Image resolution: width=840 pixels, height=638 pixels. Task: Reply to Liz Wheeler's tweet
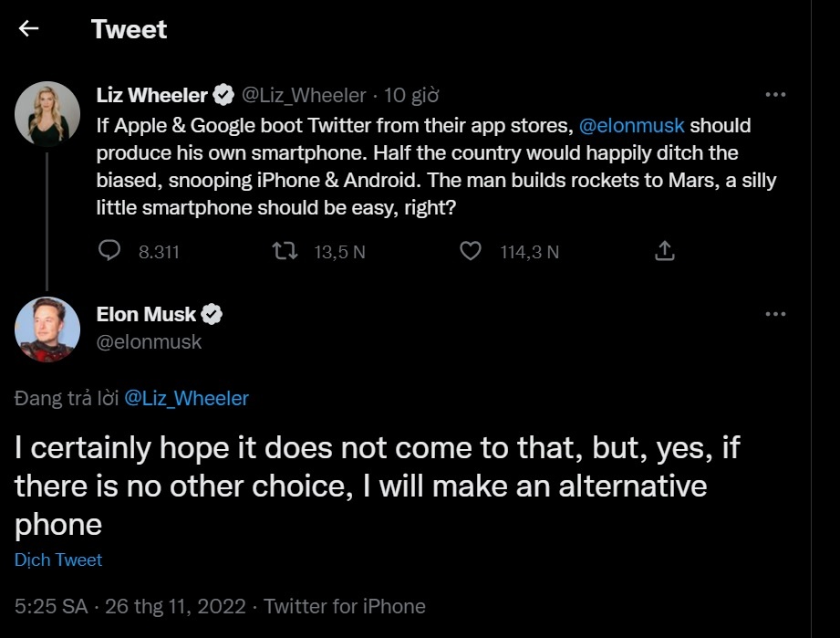point(109,251)
